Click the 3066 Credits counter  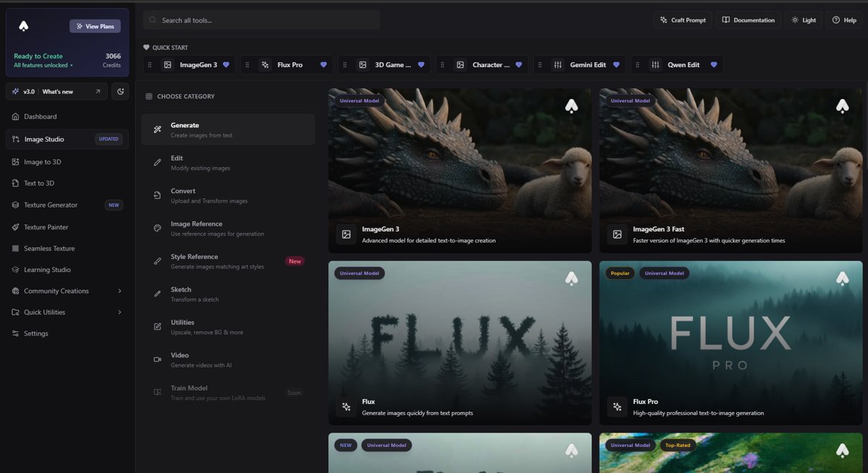click(112, 60)
